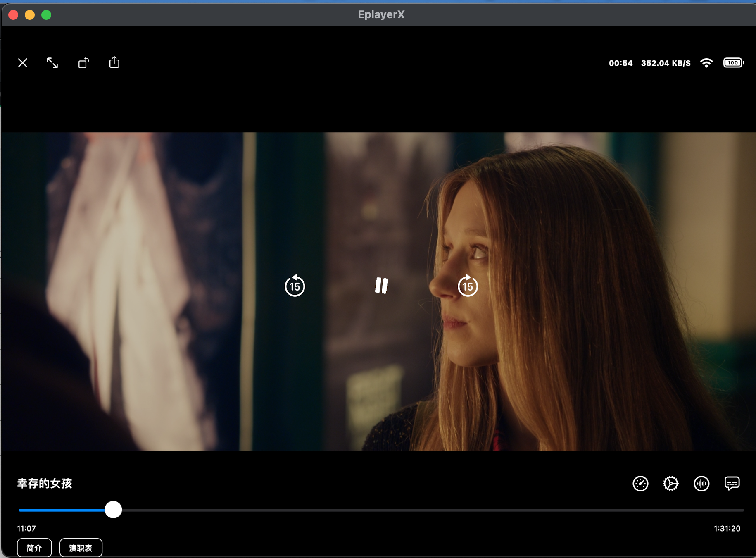756x558 pixels.
Task: Click the elapsed time 11:07
Action: 26,528
